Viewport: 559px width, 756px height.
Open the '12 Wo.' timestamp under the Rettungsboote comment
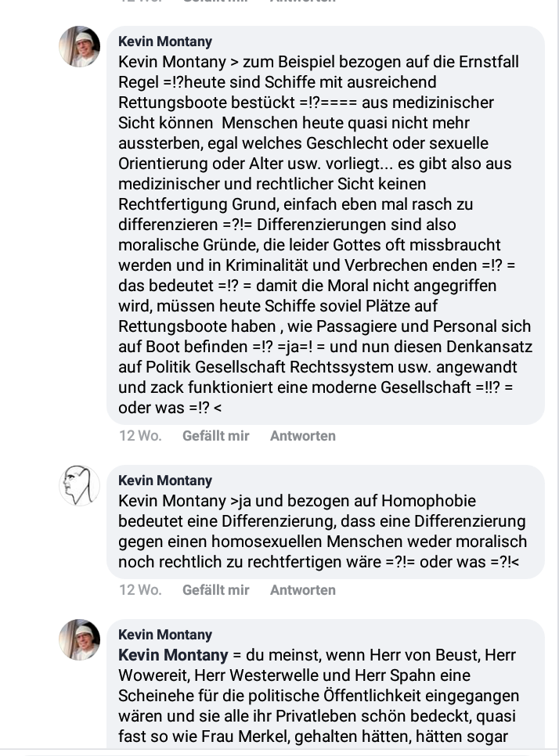[x=140, y=435]
